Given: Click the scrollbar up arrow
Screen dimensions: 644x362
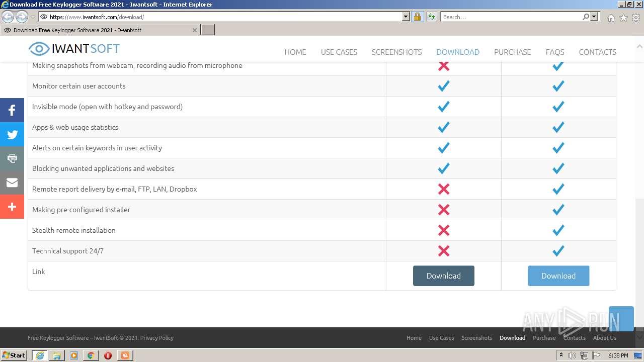Looking at the screenshot, I should pyautogui.click(x=639, y=46).
